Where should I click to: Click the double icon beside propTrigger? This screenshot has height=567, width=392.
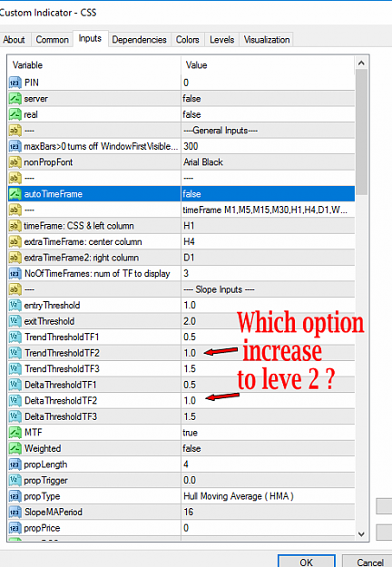coord(15,481)
